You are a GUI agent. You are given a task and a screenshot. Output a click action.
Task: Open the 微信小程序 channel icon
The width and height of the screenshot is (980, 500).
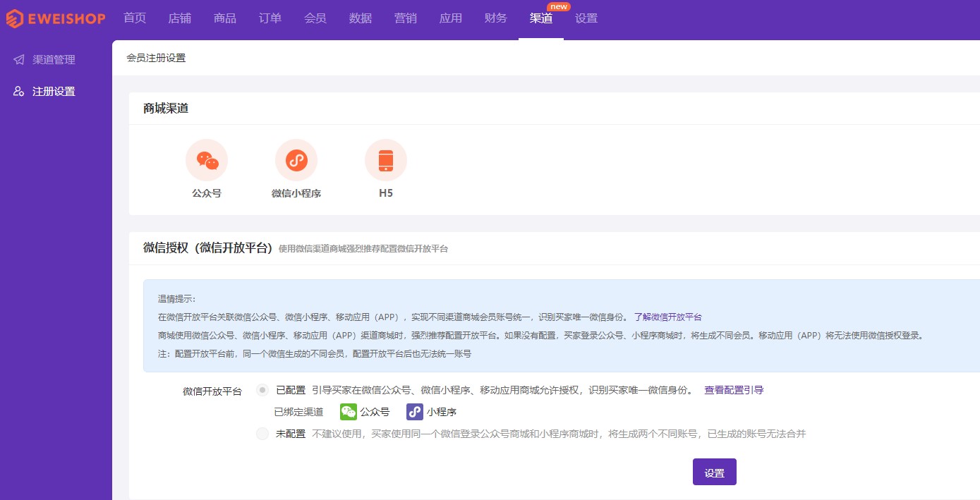(296, 160)
